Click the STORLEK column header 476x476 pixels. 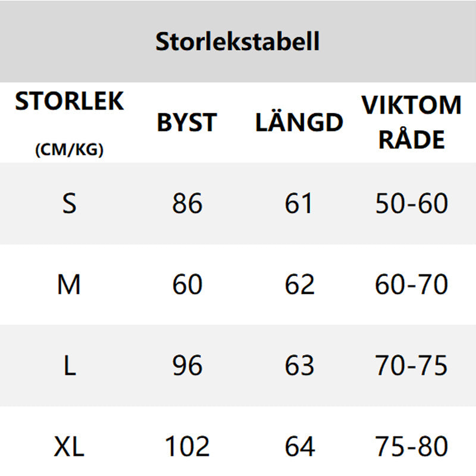point(70,102)
